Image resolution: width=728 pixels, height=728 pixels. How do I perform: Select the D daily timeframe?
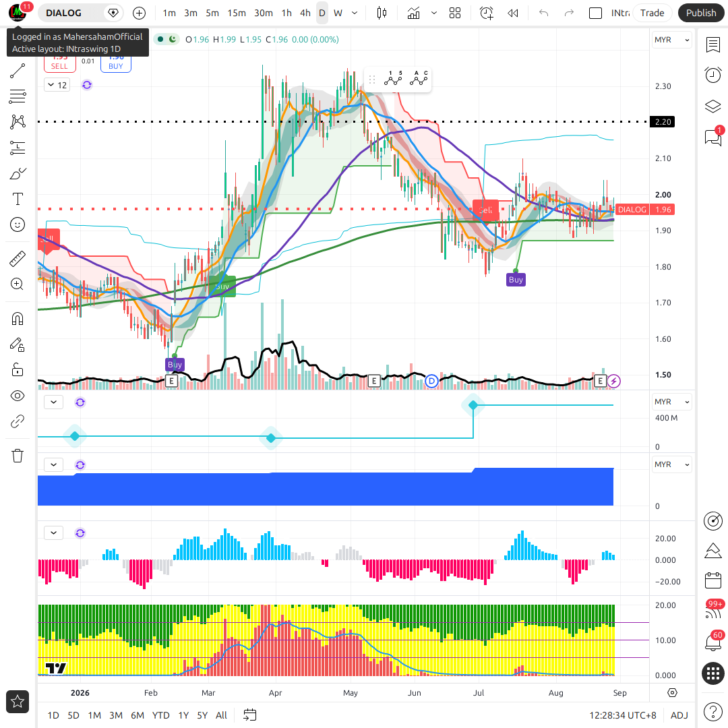tap(322, 13)
